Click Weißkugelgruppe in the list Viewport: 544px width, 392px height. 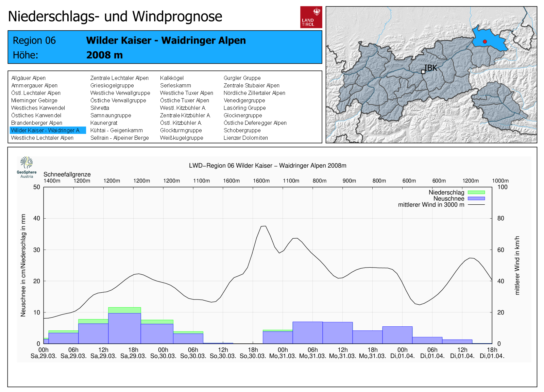point(182,138)
